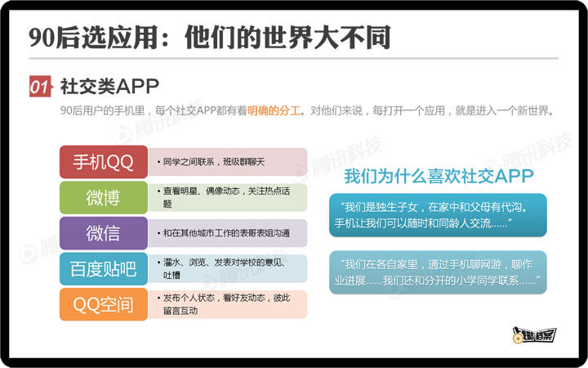Select the purple 微信 label
Viewport: 588px width, 368px height.
click(103, 233)
